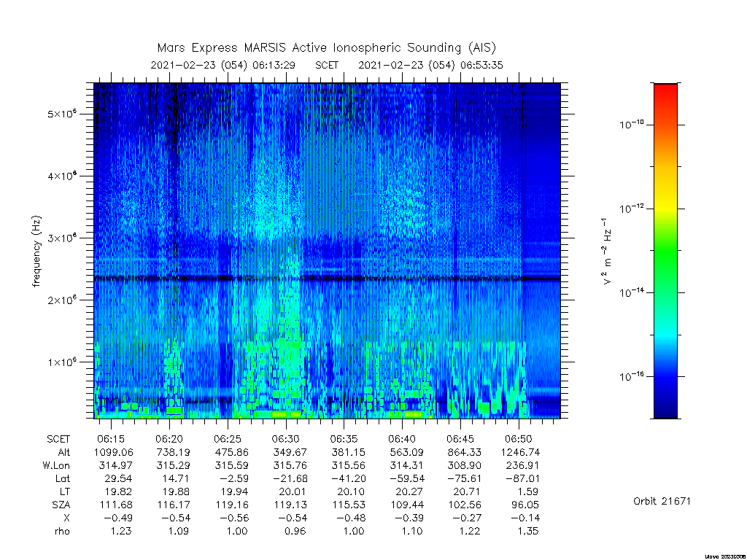Click the rho row header
Image resolution: width=747 pixels, height=560 pixels.
pos(63,531)
